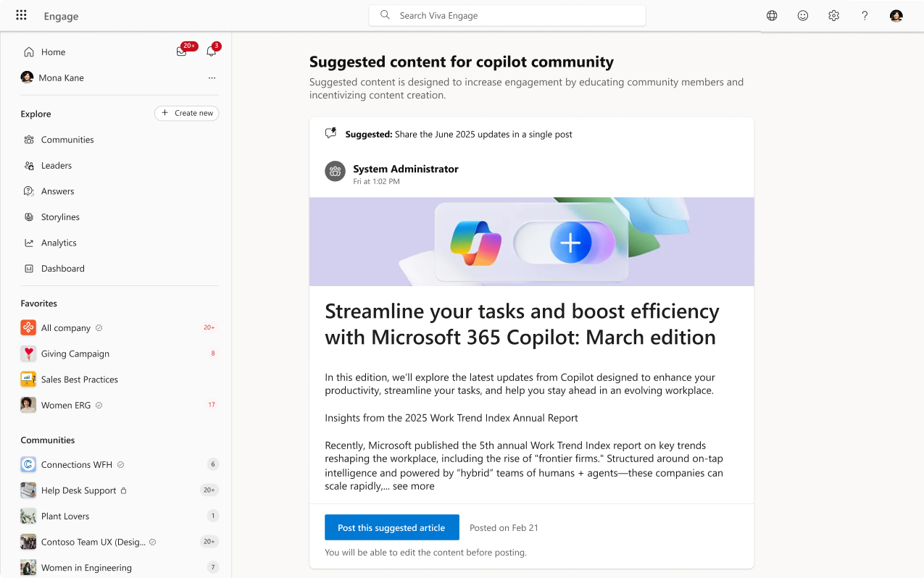Click the Answers icon

click(29, 191)
